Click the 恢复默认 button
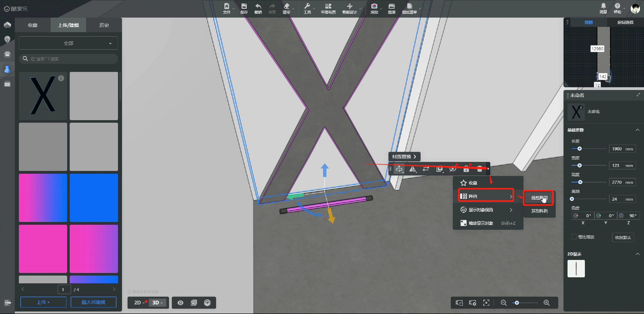Image resolution: width=644 pixels, height=314 pixels. (623, 237)
